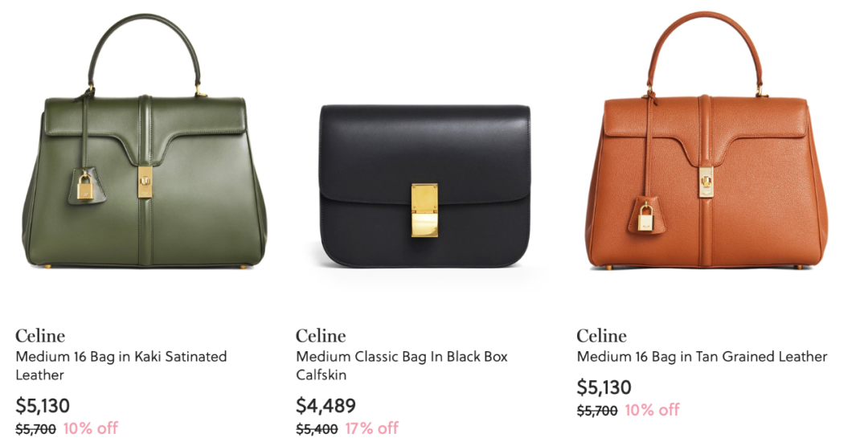Click the $5,130 price of the Kaki bag
The width and height of the screenshot is (868, 442).
(43, 406)
